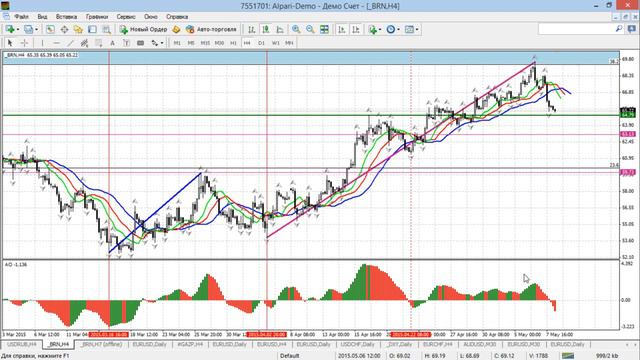Select the trendline tool
This screenshot has width=640, height=360.
tap(70, 43)
